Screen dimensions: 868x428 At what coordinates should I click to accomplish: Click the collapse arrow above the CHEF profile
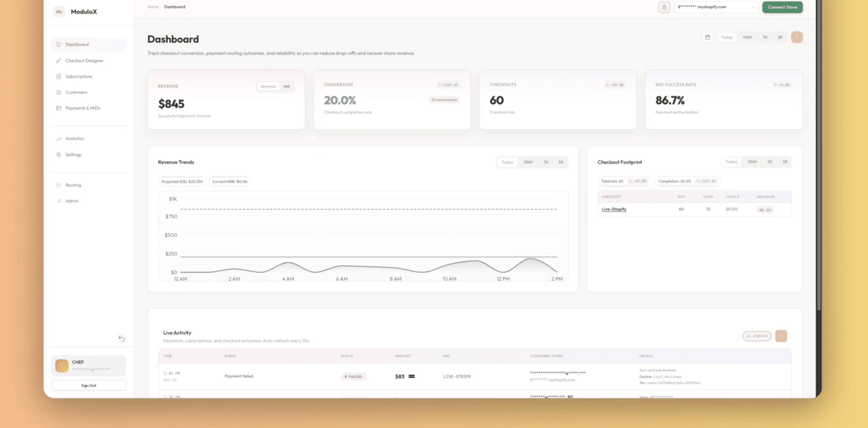point(122,339)
